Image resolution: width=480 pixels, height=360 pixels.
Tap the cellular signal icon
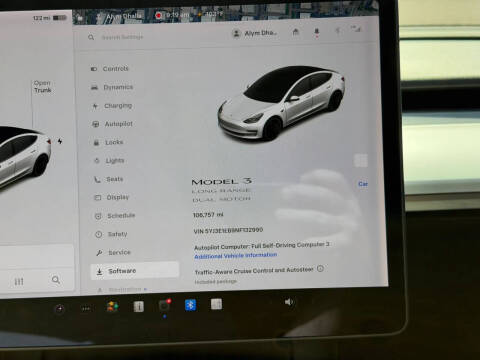pos(356,29)
